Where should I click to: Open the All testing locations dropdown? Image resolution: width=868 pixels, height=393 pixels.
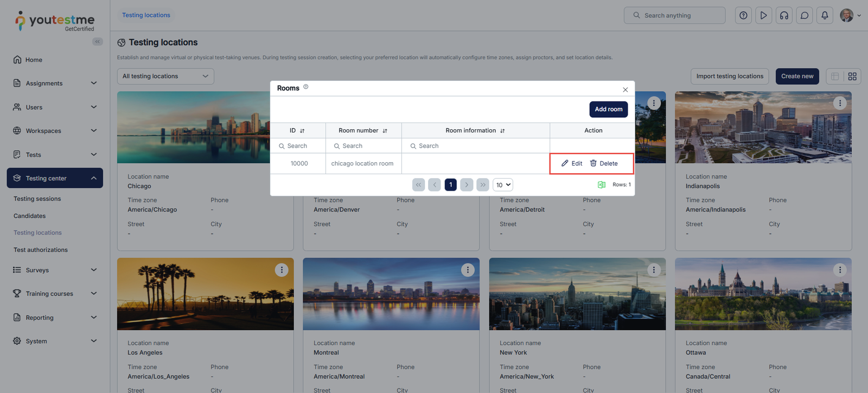click(x=165, y=77)
